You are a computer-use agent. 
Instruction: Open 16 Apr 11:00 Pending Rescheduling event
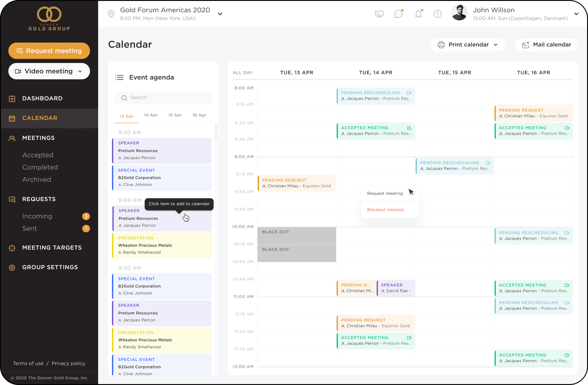pos(533,306)
